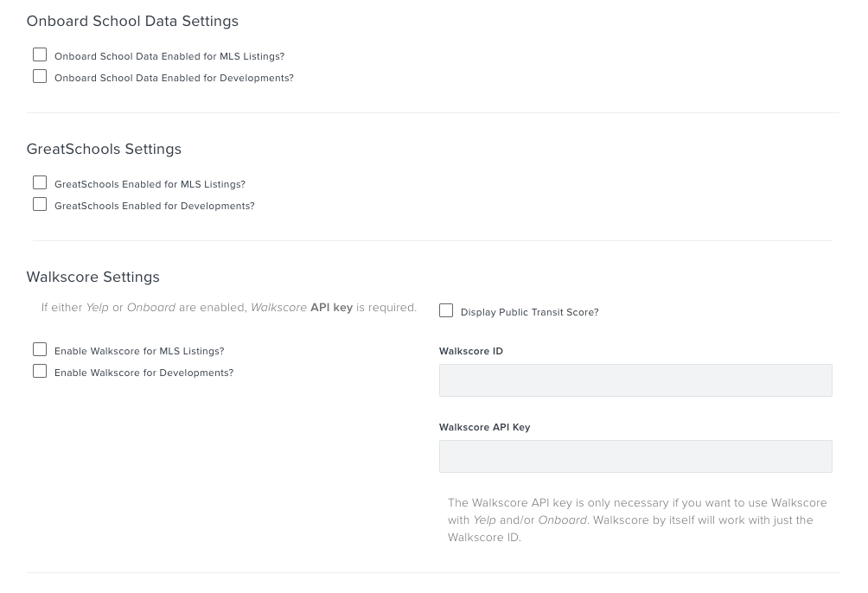Click the Walkscore API key help note
Viewport: 868px width, 593px height.
[x=637, y=520]
